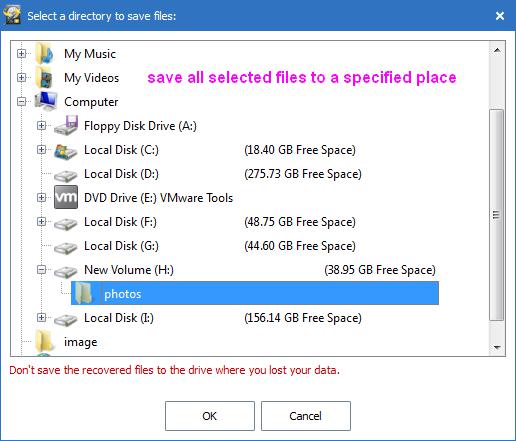This screenshot has width=516, height=441.
Task: Expand Local Disk (I:) node
Action: click(x=41, y=317)
